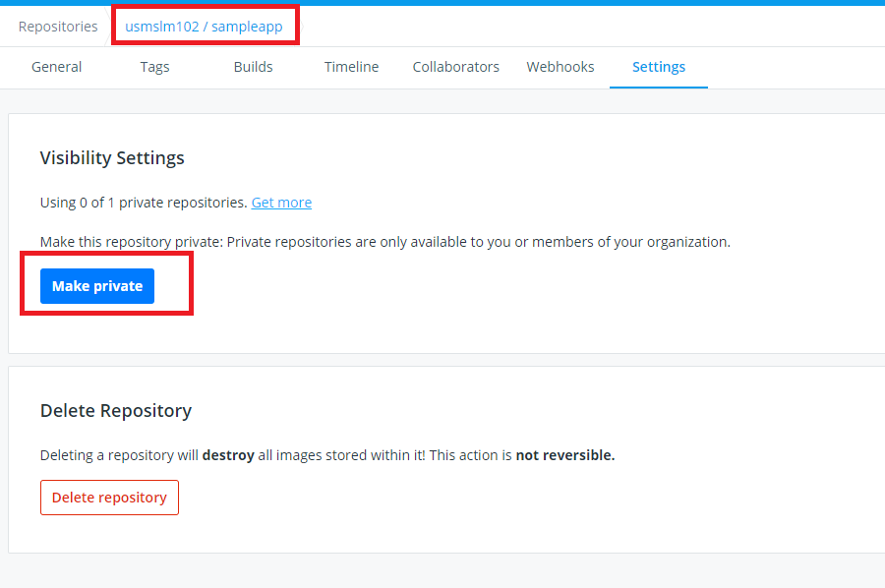Open the Tags tab
The height and width of the screenshot is (588, 885).
154,67
